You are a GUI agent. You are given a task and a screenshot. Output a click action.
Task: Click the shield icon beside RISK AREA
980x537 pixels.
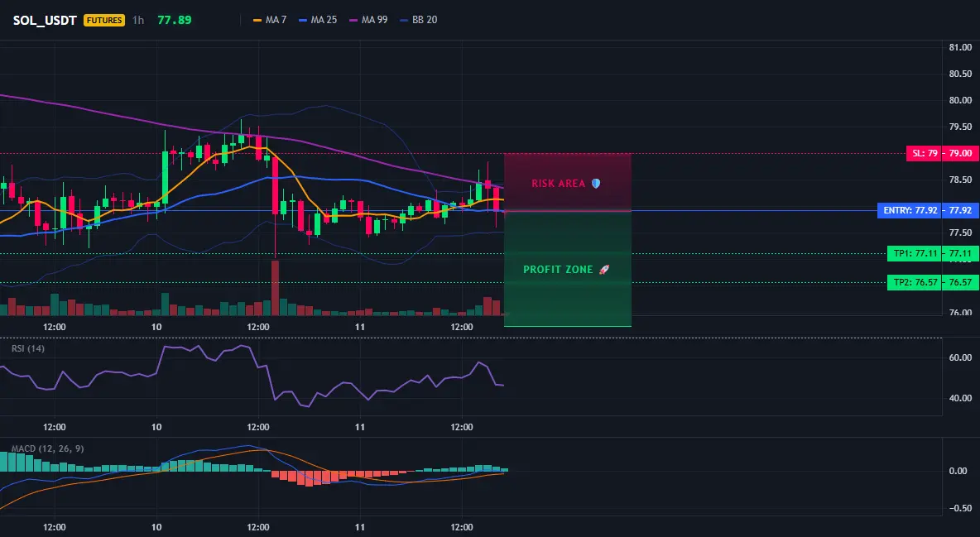tap(596, 184)
